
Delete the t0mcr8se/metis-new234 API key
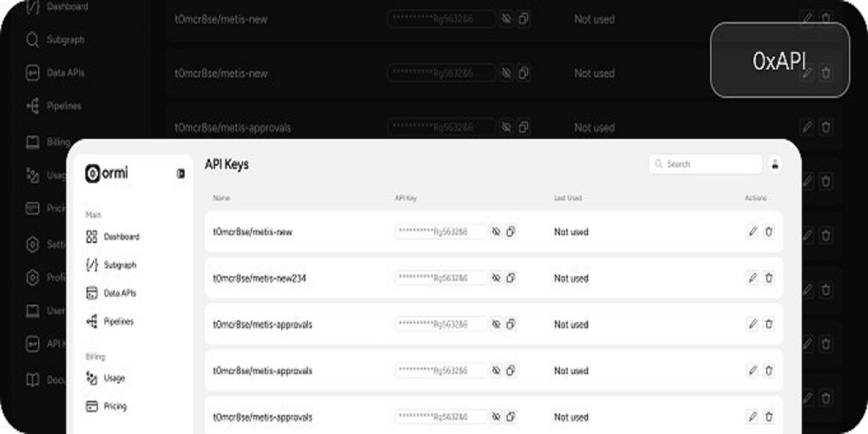(769, 278)
